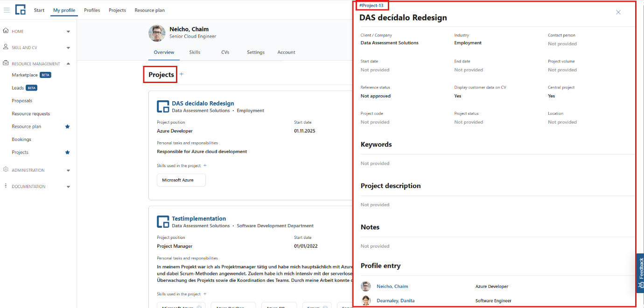Image resolution: width=644 pixels, height=308 pixels.
Task: Click the HOME house icon in sidebar
Action: click(x=6, y=31)
